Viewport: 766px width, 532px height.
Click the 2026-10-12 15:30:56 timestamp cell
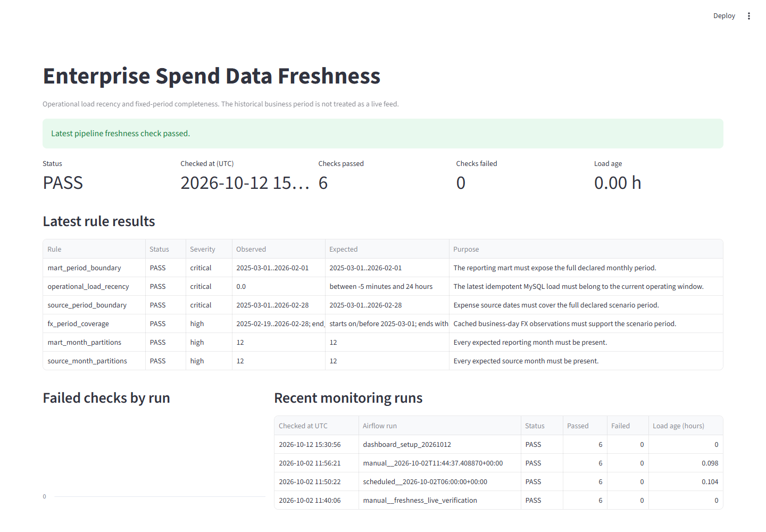tap(317, 444)
